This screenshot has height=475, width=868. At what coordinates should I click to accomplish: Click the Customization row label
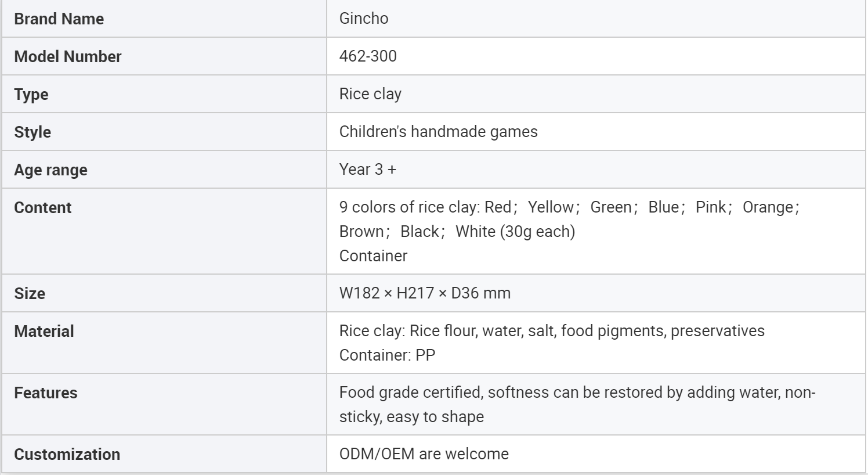67,455
